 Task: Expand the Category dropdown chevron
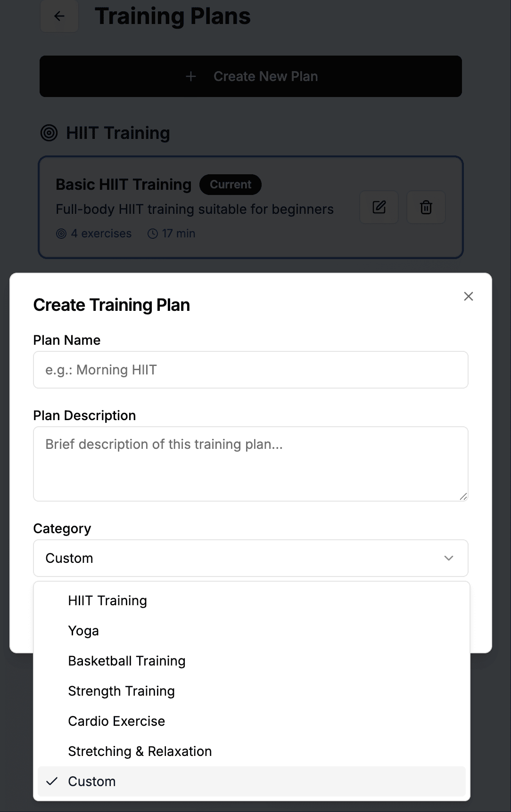(x=448, y=558)
